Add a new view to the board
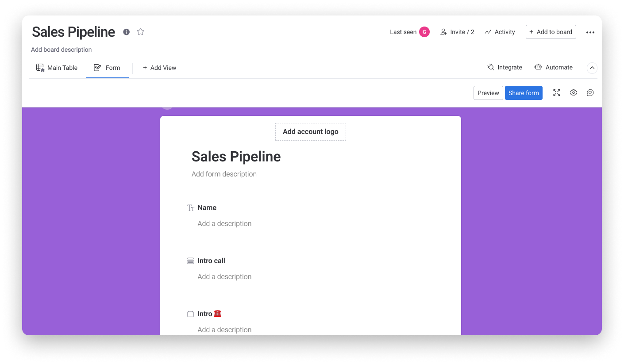 pos(159,68)
